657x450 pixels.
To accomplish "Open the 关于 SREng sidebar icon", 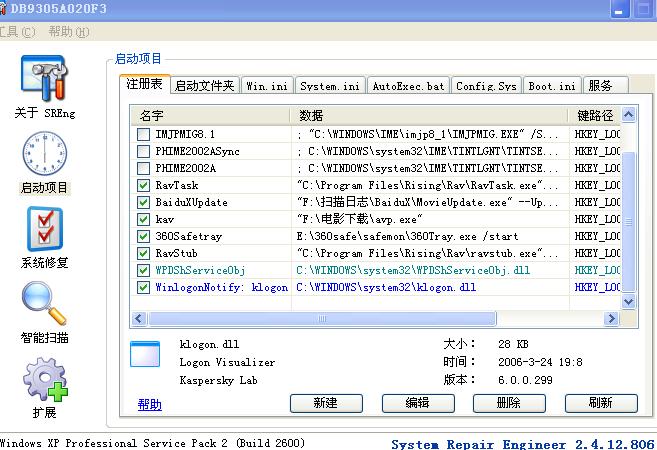I will click(x=44, y=79).
